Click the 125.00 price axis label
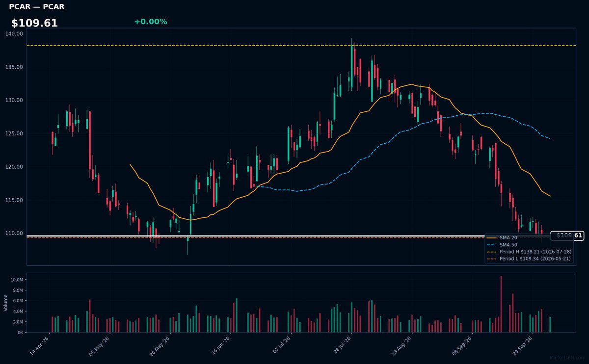The width and height of the screenshot is (589, 364). [x=15, y=133]
